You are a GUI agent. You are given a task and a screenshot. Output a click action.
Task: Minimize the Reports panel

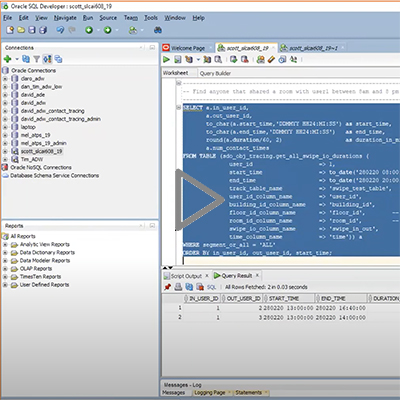click(x=152, y=226)
